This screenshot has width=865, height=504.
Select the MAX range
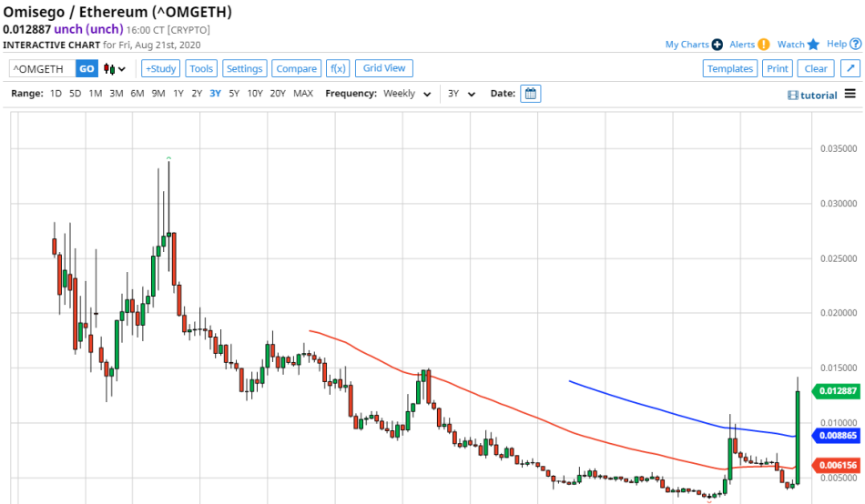pos(303,94)
